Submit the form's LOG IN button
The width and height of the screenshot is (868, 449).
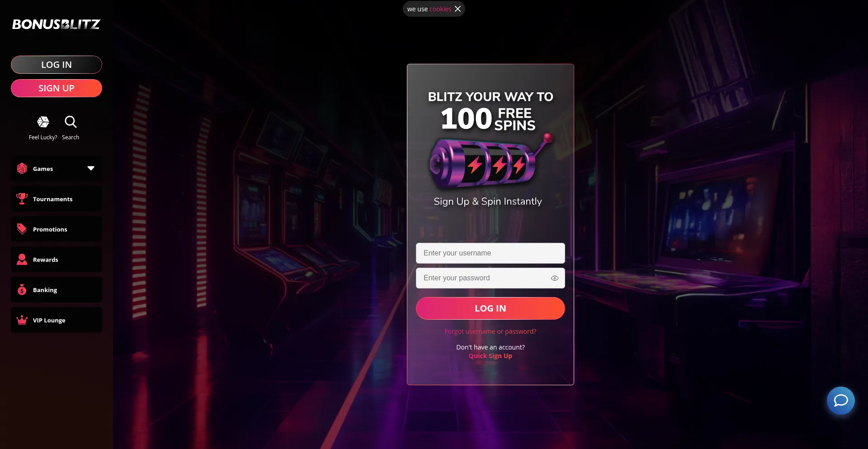pos(491,308)
